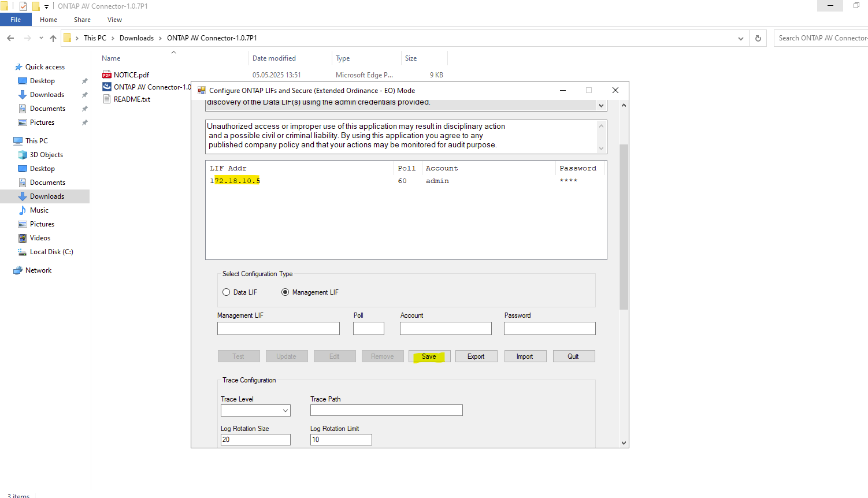Open the File ribbon tab
This screenshot has width=868, height=498.
click(x=16, y=20)
